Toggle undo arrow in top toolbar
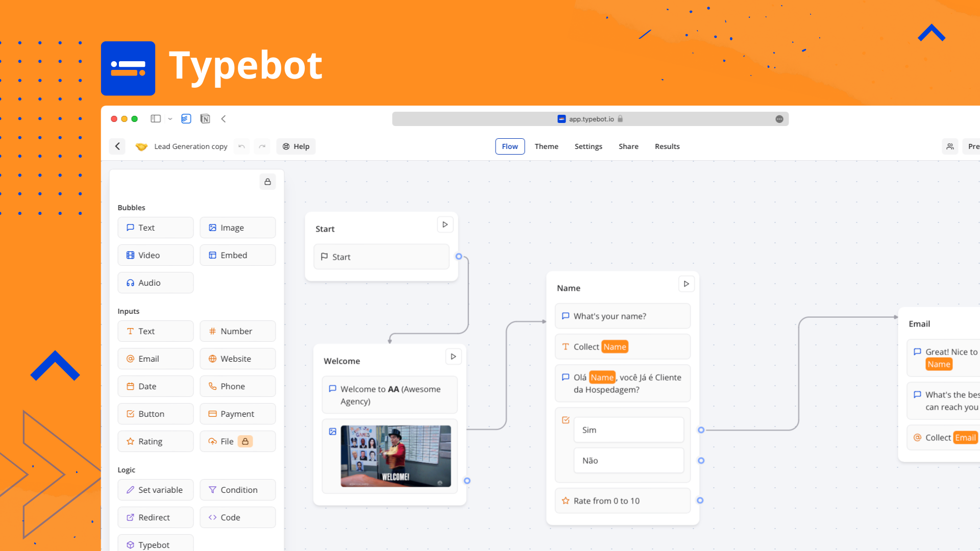980x551 pixels. tap(241, 146)
